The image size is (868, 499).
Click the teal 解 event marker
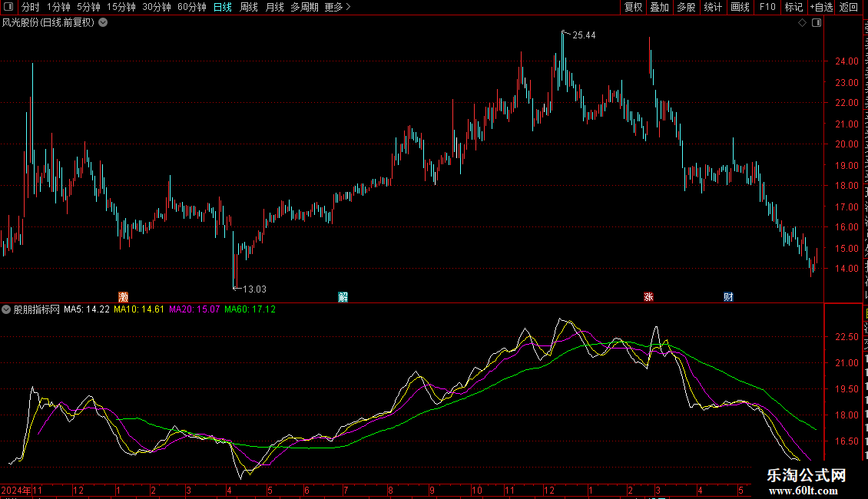(x=343, y=297)
